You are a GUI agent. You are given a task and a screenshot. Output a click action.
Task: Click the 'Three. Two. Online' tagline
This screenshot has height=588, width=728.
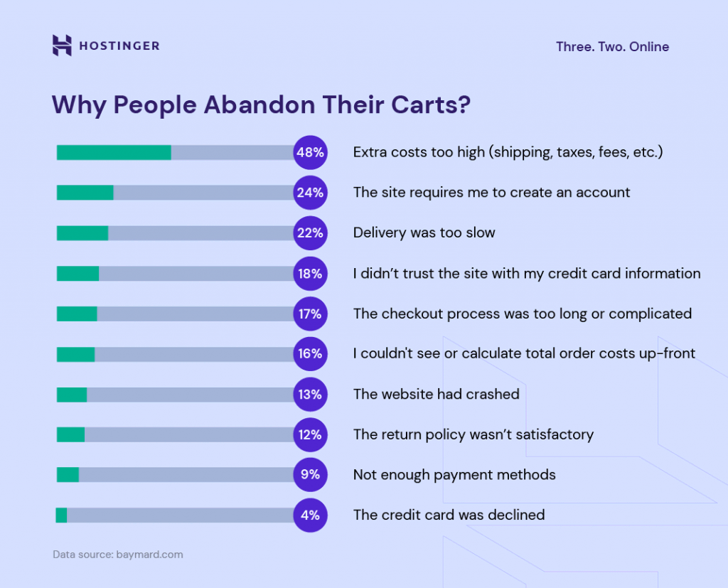coord(612,47)
